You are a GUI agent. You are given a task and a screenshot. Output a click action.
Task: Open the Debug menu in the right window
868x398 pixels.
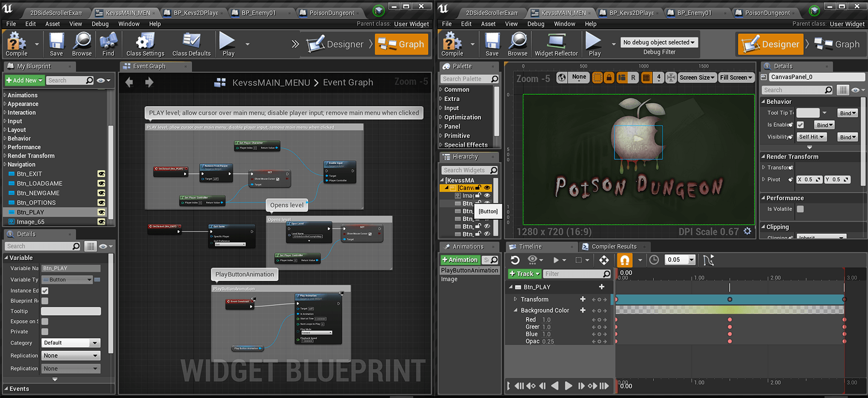536,24
